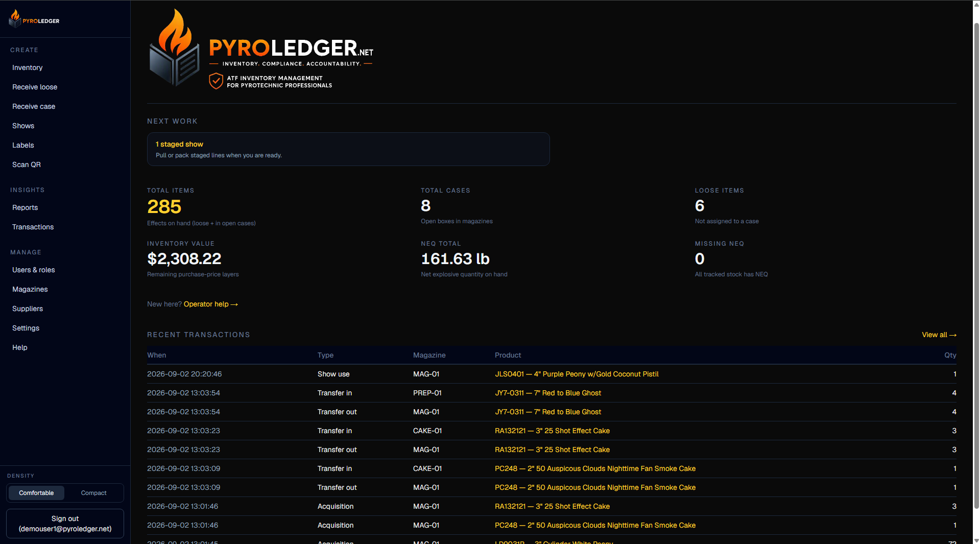This screenshot has width=980, height=544.
Task: Click the Total Cases count 8
Action: [425, 205]
